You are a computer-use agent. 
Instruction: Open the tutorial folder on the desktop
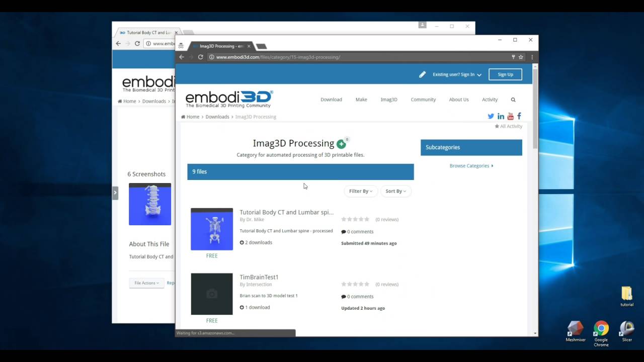627,297
